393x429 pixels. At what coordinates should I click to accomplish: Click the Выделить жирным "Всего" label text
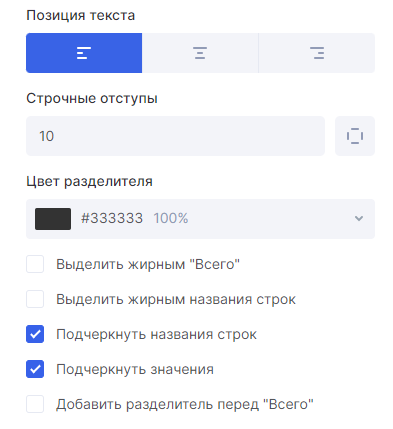[x=148, y=264]
